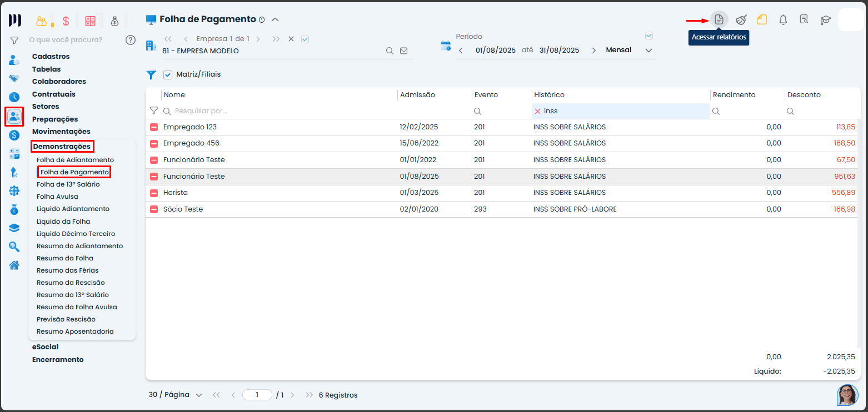The height and width of the screenshot is (412, 868).
Task: Uncheck the Matriz/Filiais checkbox
Action: click(x=168, y=74)
